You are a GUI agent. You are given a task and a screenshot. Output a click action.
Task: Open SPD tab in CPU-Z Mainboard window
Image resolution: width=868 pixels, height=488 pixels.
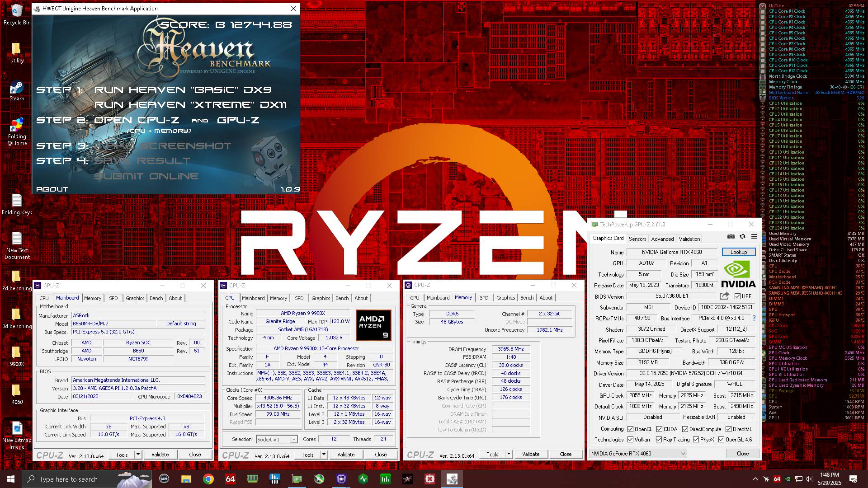pyautogui.click(x=113, y=298)
